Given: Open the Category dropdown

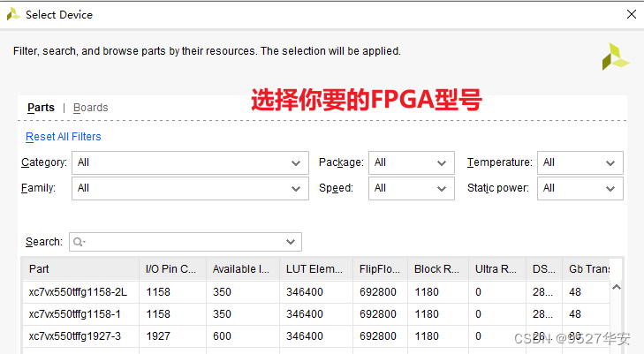Looking at the screenshot, I should click(x=189, y=162).
